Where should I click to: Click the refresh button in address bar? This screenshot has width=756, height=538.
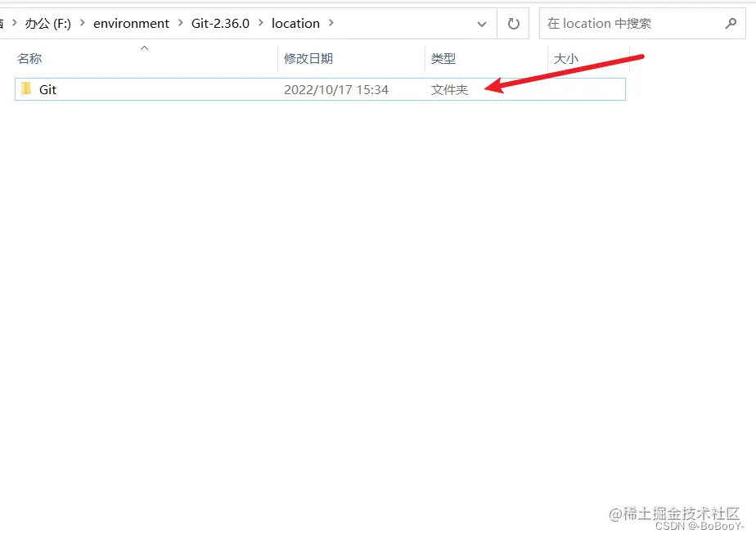tap(514, 23)
